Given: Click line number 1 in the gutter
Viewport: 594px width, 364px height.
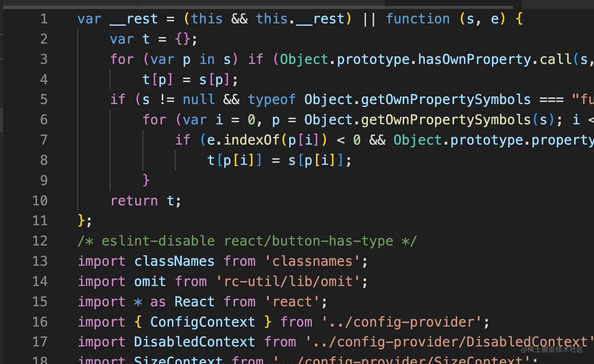Looking at the screenshot, I should point(44,19).
